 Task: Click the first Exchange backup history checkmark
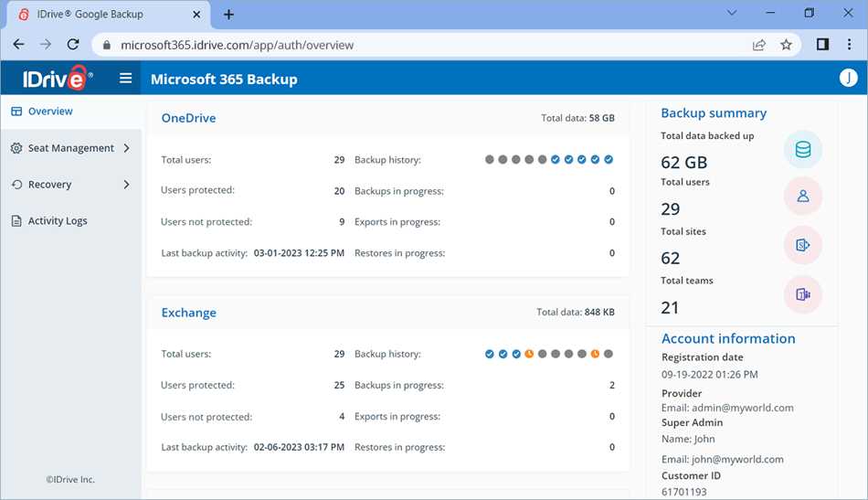490,354
